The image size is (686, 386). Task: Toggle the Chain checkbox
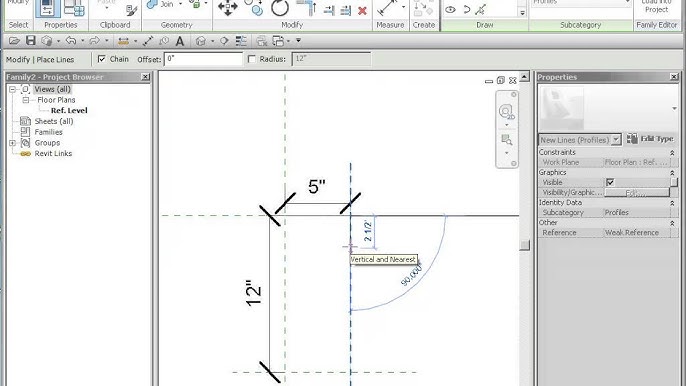(102, 59)
